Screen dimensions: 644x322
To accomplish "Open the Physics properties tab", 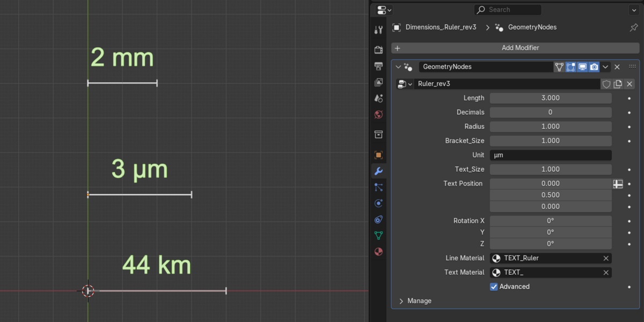I will click(x=378, y=203).
